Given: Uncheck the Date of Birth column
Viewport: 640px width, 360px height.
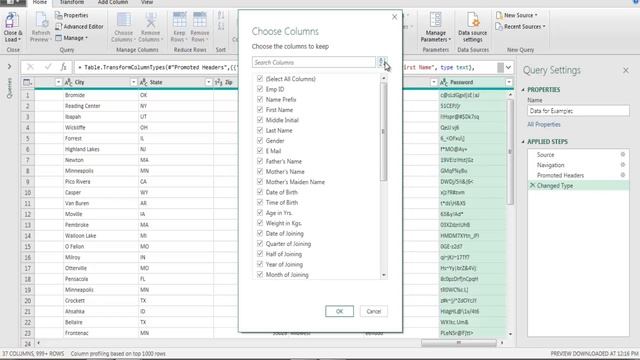Looking at the screenshot, I should pyautogui.click(x=260, y=192).
